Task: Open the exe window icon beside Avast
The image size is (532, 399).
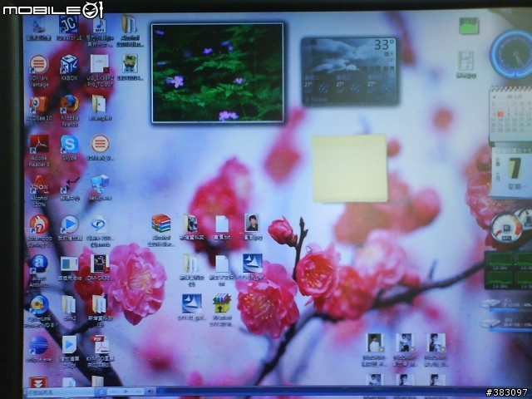Action: pos(69,264)
